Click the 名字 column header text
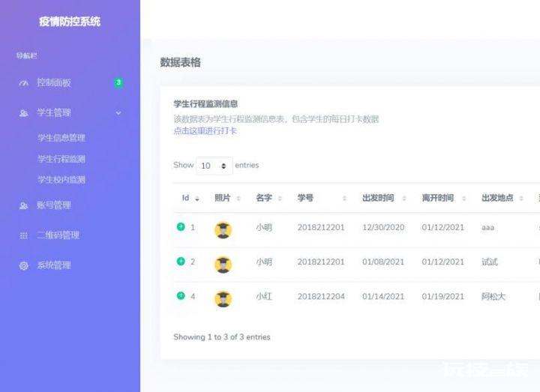The width and height of the screenshot is (540, 392). (264, 198)
